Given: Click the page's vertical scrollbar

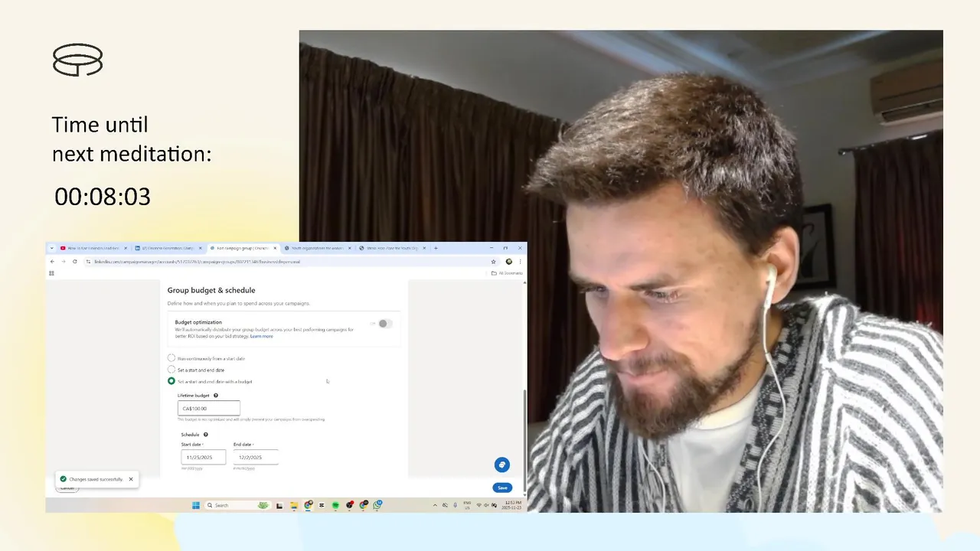Looking at the screenshot, I should 524,441.
